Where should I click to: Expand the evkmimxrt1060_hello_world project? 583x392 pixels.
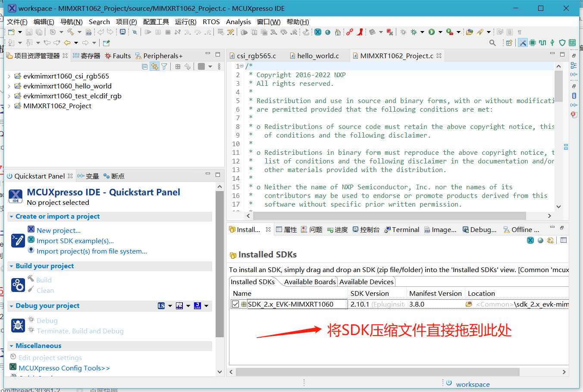[x=8, y=86]
